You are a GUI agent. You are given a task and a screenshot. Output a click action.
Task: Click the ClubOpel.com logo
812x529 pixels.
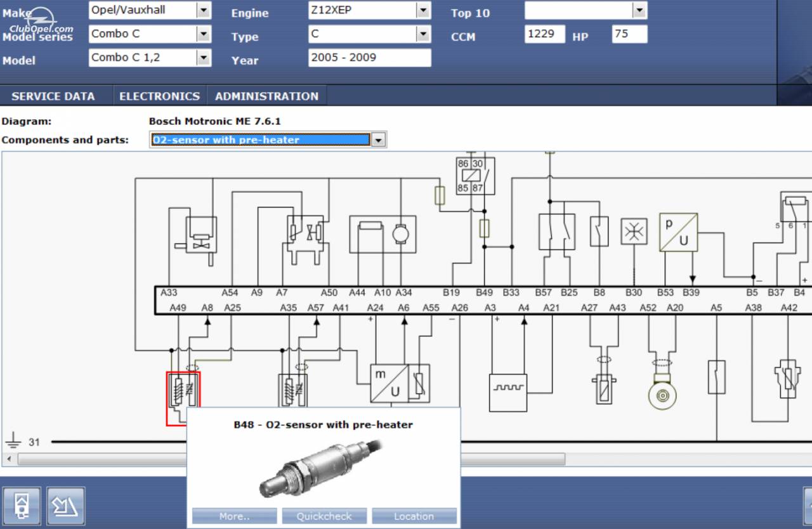(x=41, y=23)
